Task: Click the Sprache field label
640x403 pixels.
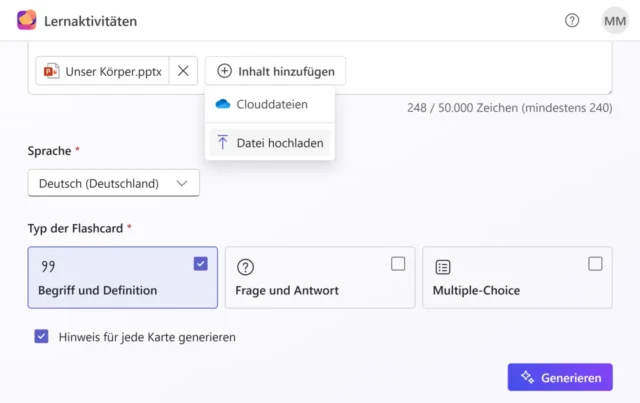Action: click(x=49, y=151)
